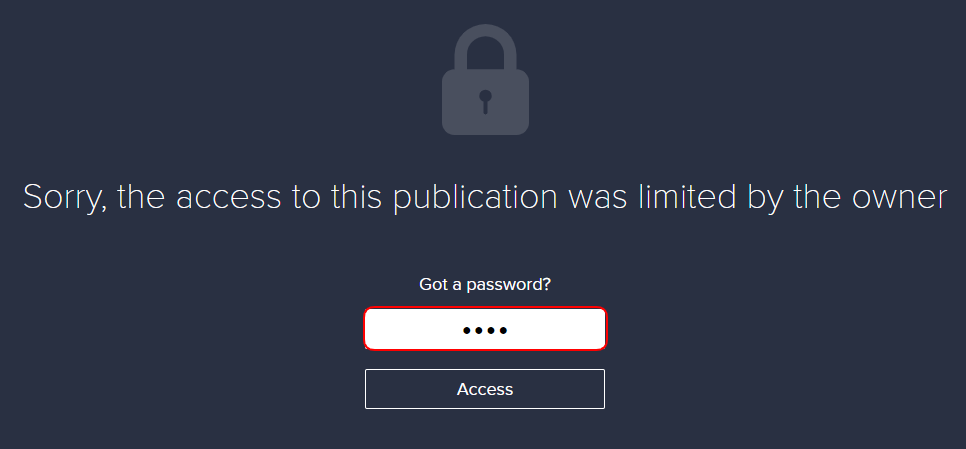Click the word 'password?' in the label
Image resolution: width=966 pixels, height=449 pixels.
tap(509, 285)
